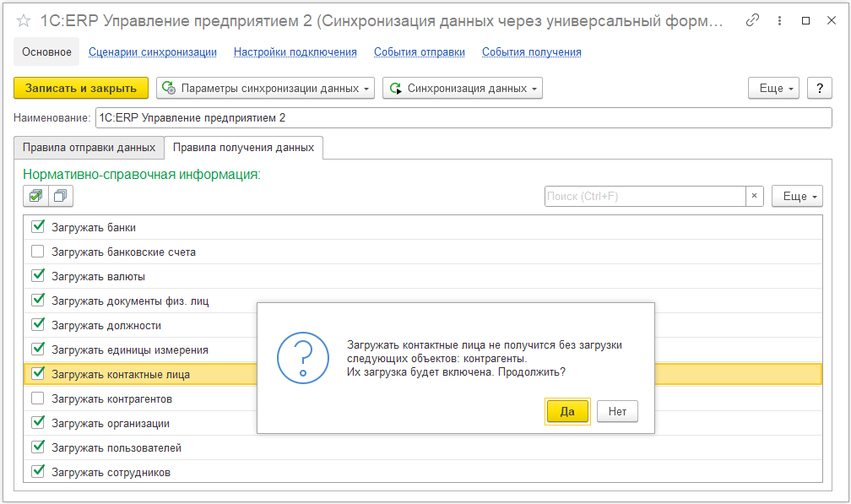Image resolution: width=851 pixels, height=504 pixels.
Task: Toggle 'Загружать валюты' checkbox
Action: (37, 275)
